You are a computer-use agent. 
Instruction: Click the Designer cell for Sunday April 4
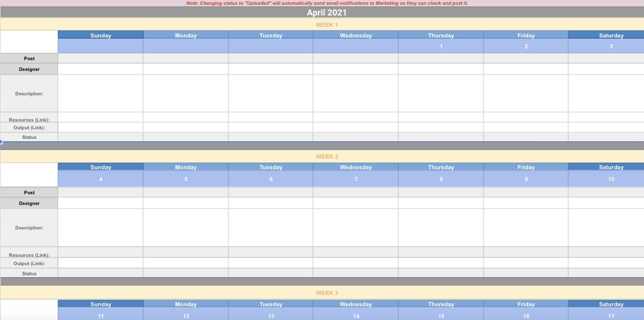(101, 203)
